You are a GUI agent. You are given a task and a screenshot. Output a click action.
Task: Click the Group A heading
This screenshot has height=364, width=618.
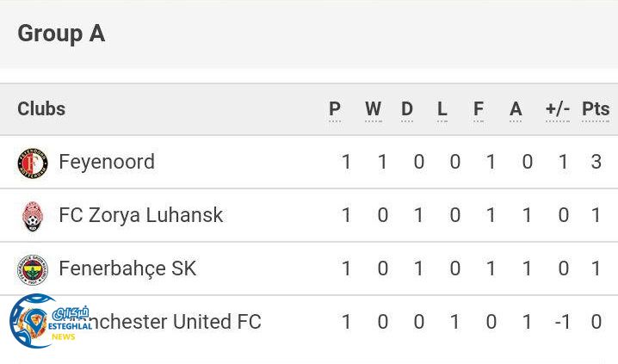[x=61, y=34]
